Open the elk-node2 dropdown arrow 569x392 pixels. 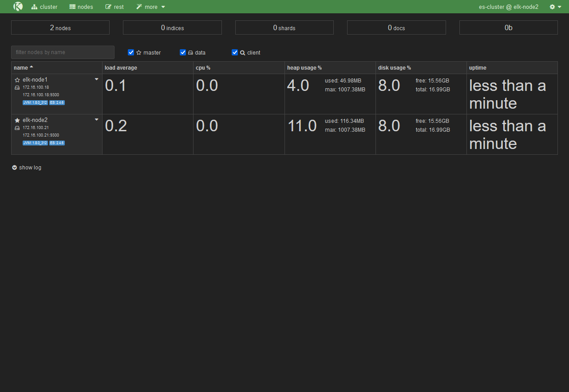96,120
